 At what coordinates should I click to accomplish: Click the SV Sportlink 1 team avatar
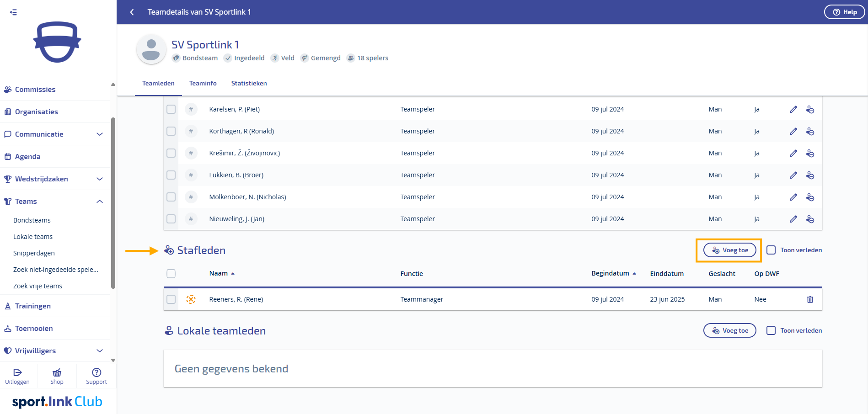tap(151, 49)
